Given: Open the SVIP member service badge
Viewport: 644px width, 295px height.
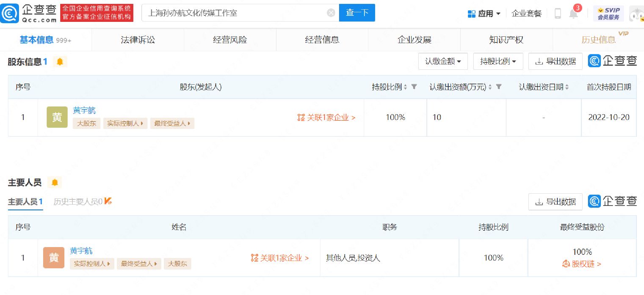Looking at the screenshot, I should click(x=609, y=14).
